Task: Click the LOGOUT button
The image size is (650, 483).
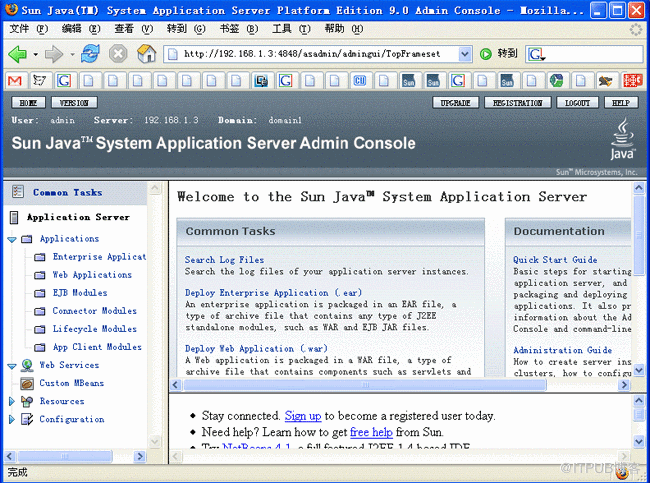Action: coord(577,102)
